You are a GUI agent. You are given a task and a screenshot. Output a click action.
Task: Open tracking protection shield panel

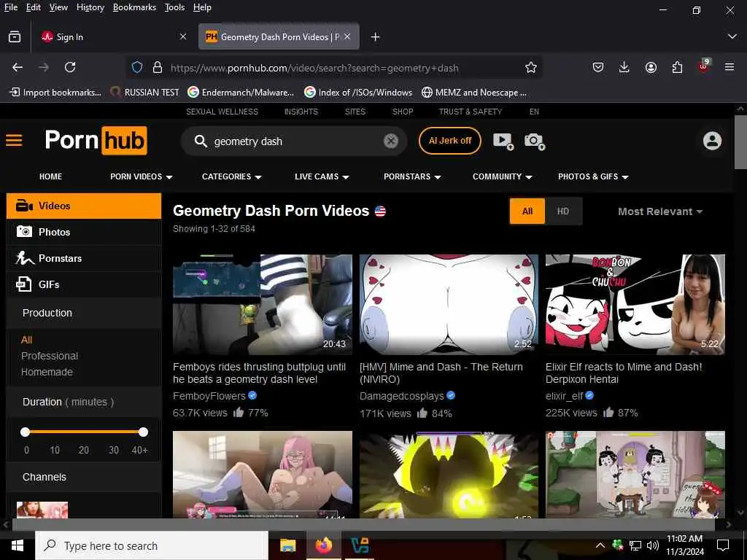click(x=137, y=67)
